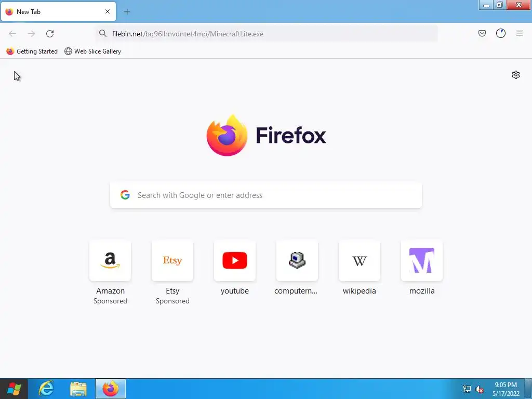Image resolution: width=532 pixels, height=399 pixels.
Task: Open the Etsy sponsored shortcut tile
Action: [x=172, y=261]
